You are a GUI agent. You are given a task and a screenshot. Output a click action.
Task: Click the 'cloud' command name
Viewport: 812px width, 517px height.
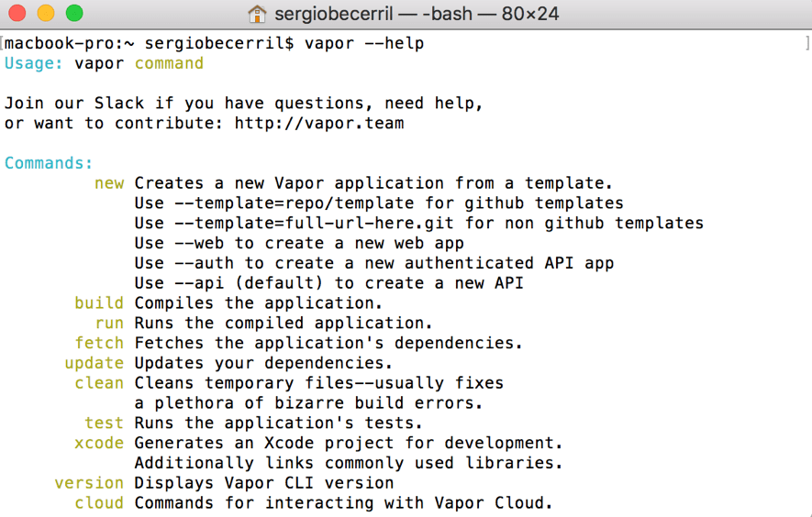(99, 503)
